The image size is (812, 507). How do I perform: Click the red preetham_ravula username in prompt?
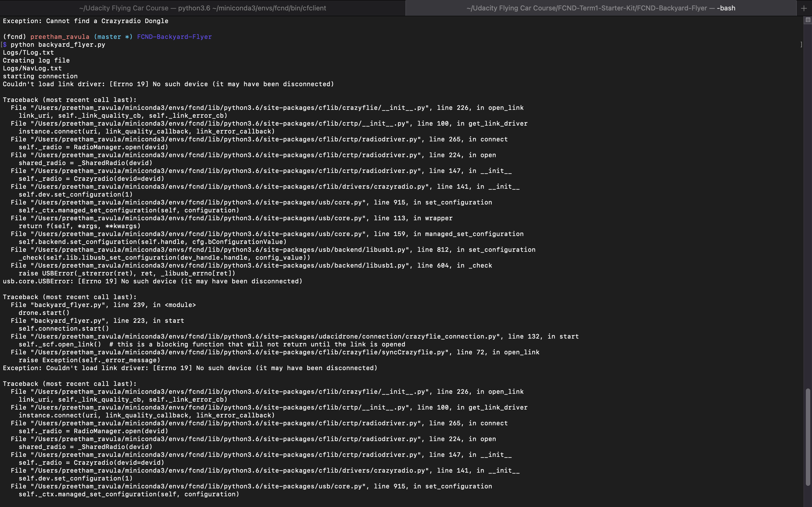[60, 37]
